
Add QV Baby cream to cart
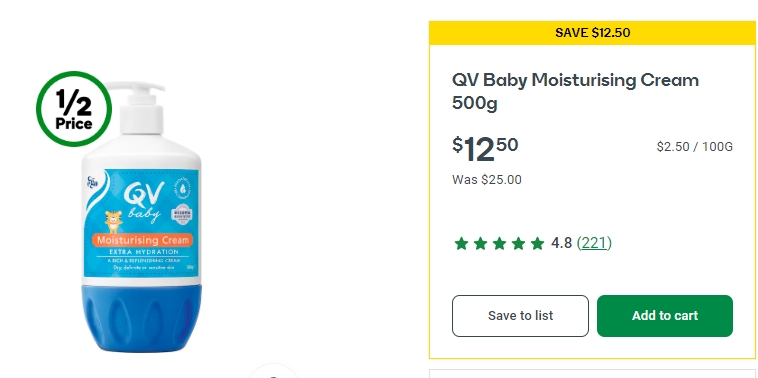click(665, 316)
